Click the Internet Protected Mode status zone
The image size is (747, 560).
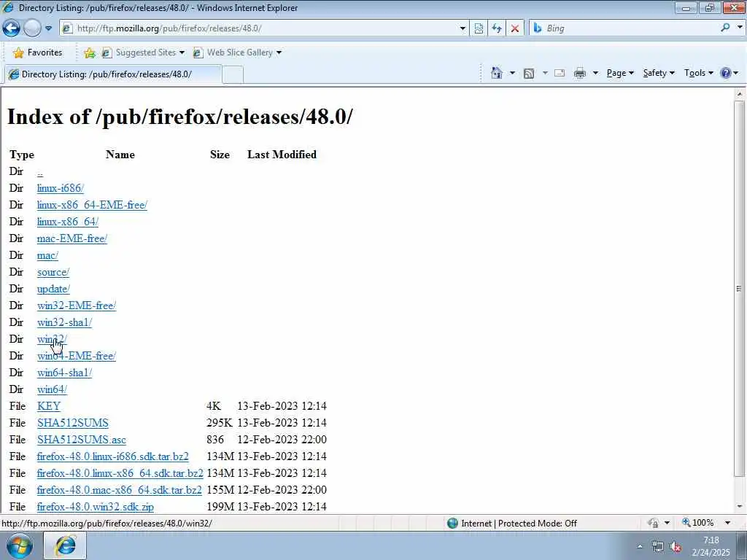click(x=513, y=524)
